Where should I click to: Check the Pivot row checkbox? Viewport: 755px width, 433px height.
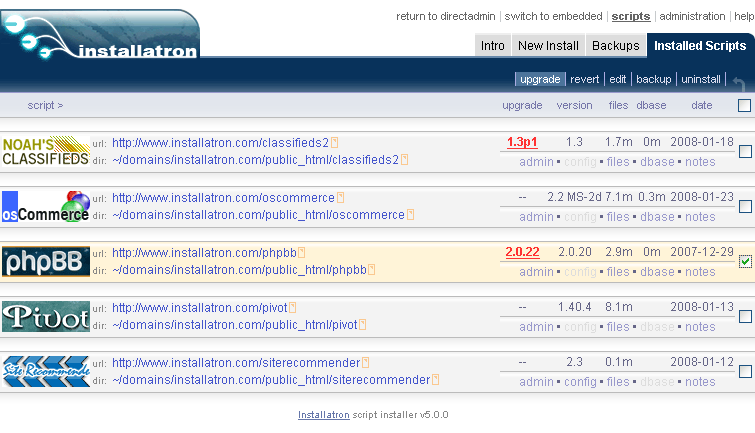[745, 316]
